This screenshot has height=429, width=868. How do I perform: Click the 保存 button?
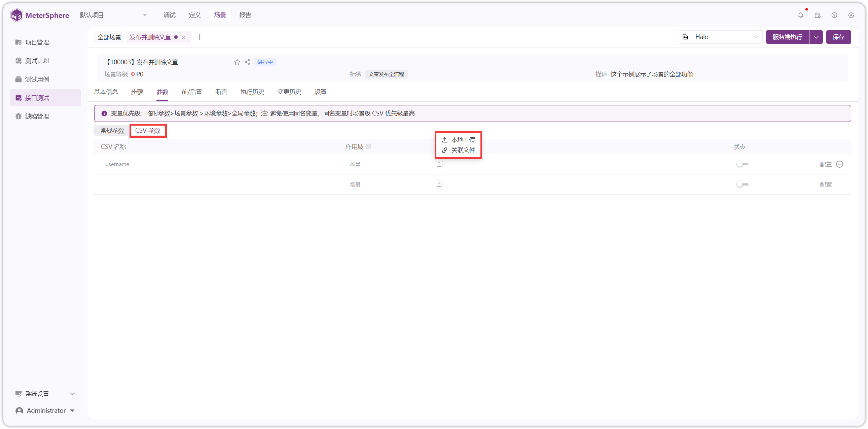coord(838,37)
